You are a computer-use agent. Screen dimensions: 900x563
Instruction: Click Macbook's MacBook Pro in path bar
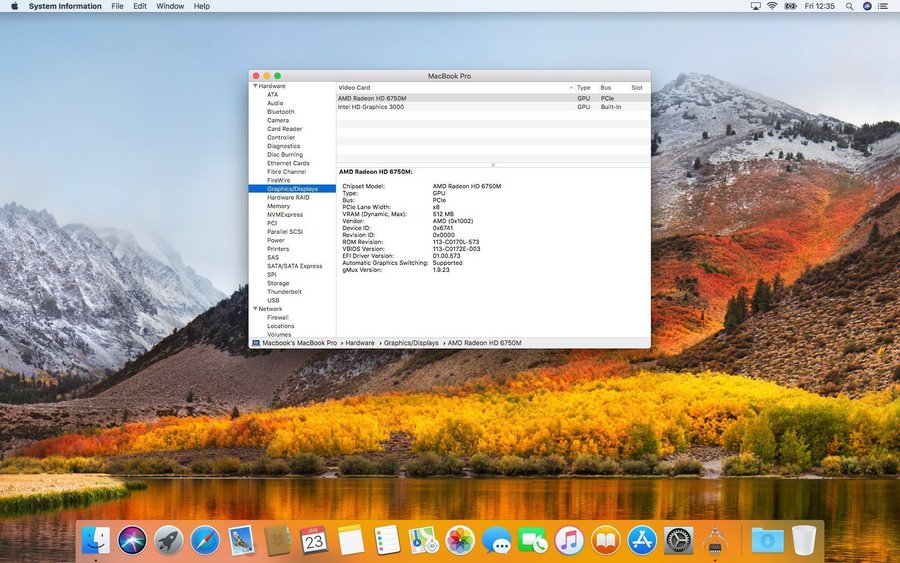[x=299, y=343]
